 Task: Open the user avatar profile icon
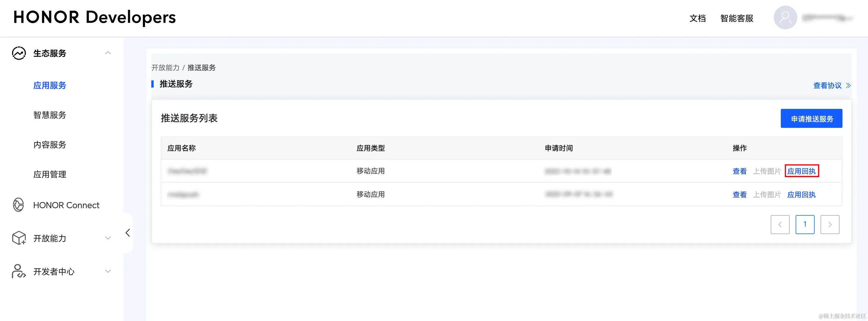coord(785,18)
